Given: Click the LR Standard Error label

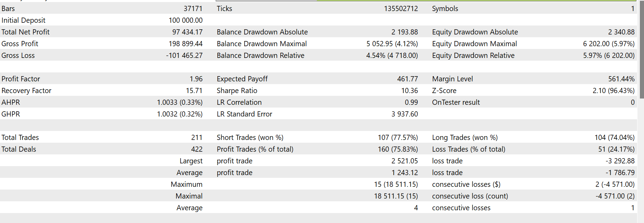Looking at the screenshot, I should [x=244, y=114].
